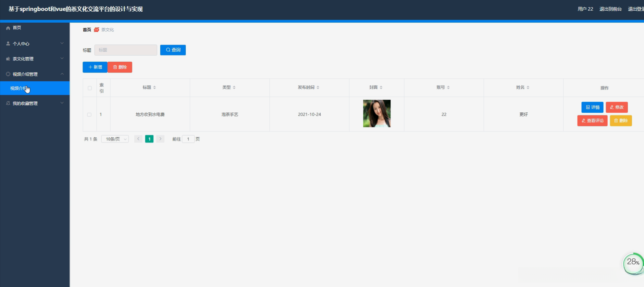Click the 共 1 条 total count text
The height and width of the screenshot is (287, 644).
[91, 139]
